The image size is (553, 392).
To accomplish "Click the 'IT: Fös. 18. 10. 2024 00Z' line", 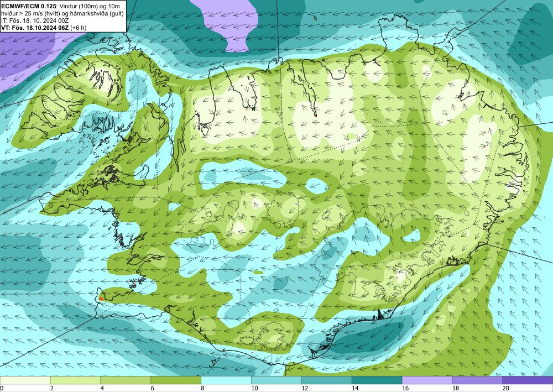I will click(35, 20).
